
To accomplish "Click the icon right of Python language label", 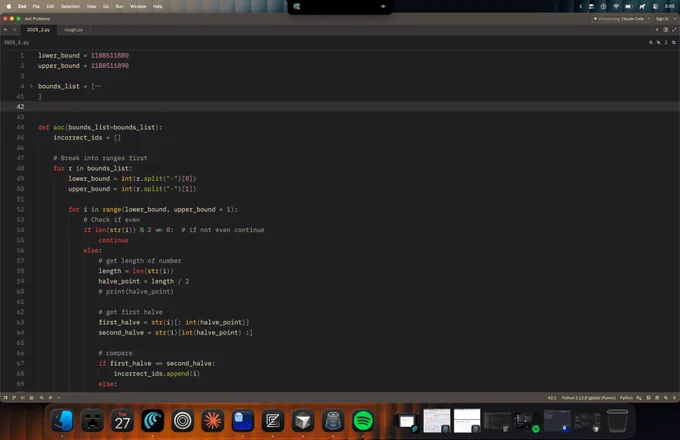I will [639, 398].
